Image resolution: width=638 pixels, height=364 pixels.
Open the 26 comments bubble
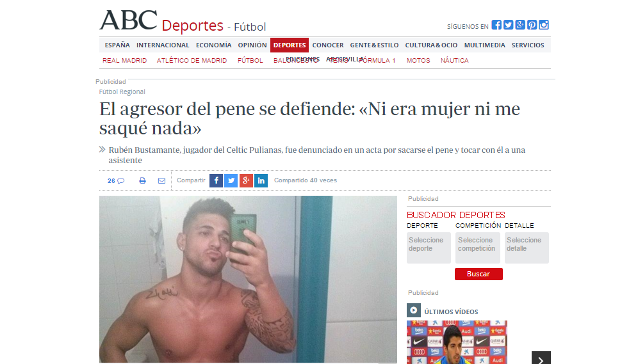tap(116, 181)
